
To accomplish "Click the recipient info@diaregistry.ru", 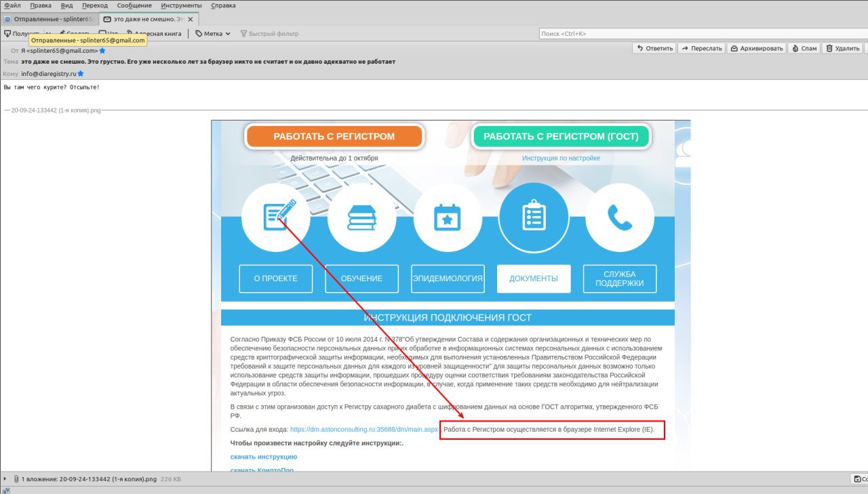I will point(49,73).
